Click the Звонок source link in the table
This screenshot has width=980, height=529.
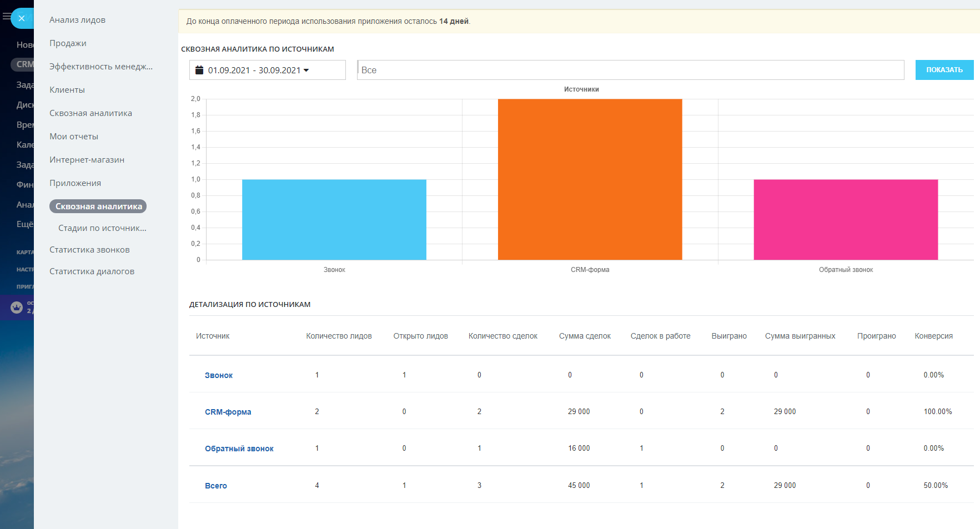(x=219, y=375)
